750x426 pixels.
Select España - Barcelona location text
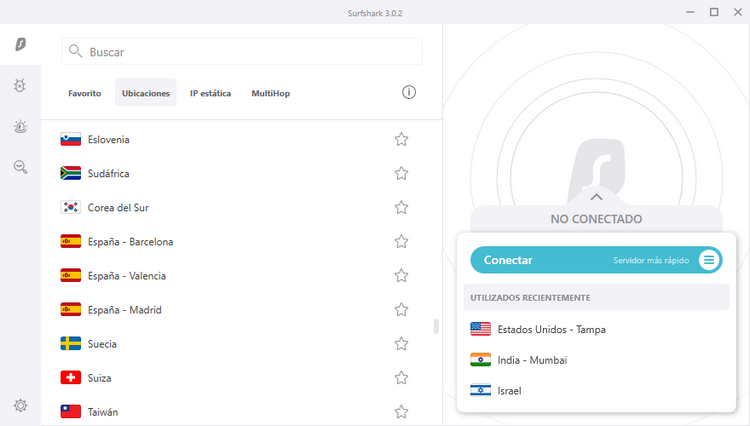(x=131, y=241)
